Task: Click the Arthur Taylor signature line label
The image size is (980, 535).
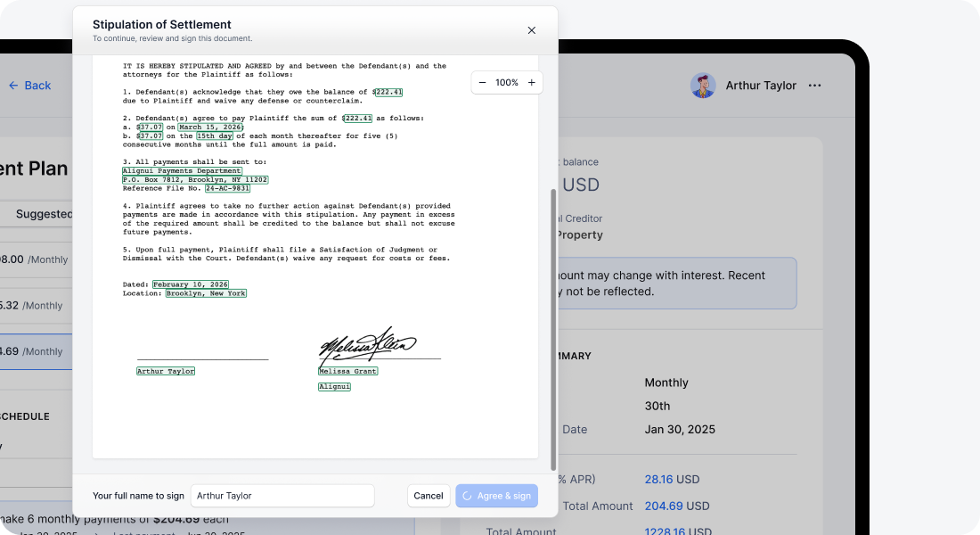Action: (x=166, y=371)
